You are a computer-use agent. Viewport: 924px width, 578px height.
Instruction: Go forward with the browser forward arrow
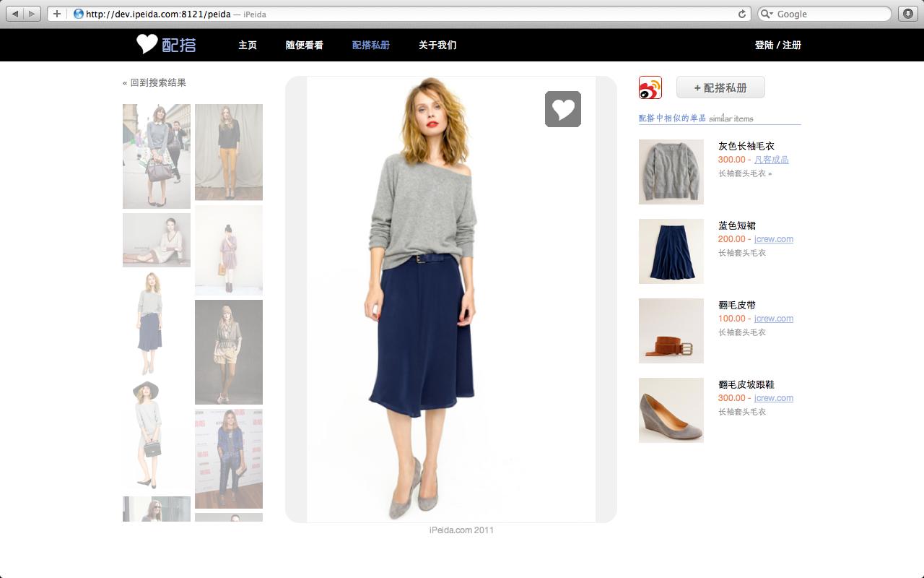tap(32, 14)
